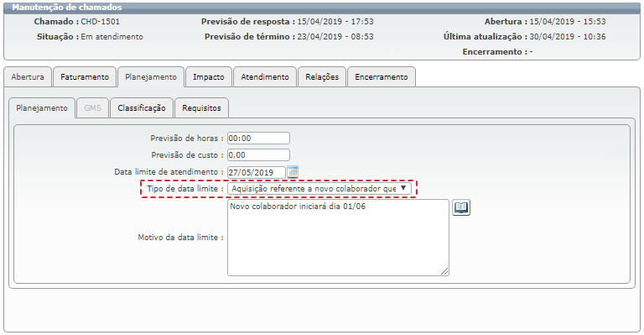Click the Manutenção de chamados title
Viewport: 644px width, 335px height.
point(67,8)
